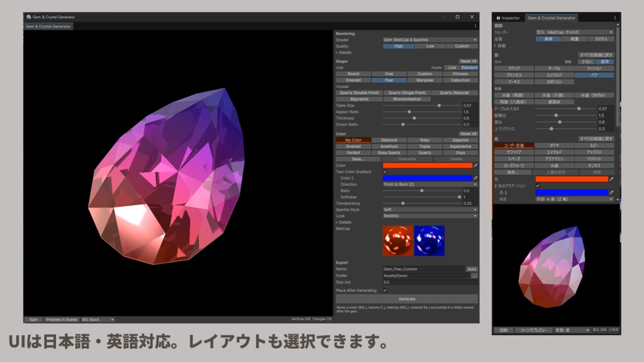Click the Save... preset button

[x=358, y=159]
